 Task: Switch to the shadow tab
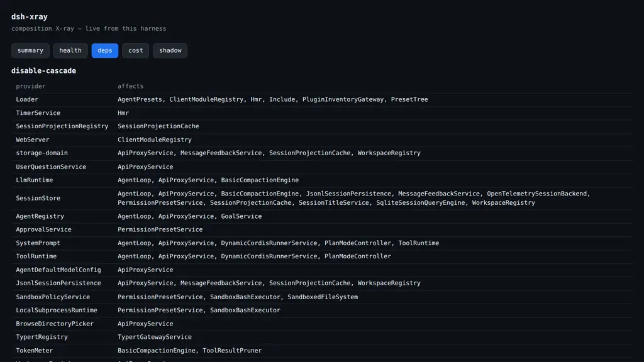click(x=170, y=50)
